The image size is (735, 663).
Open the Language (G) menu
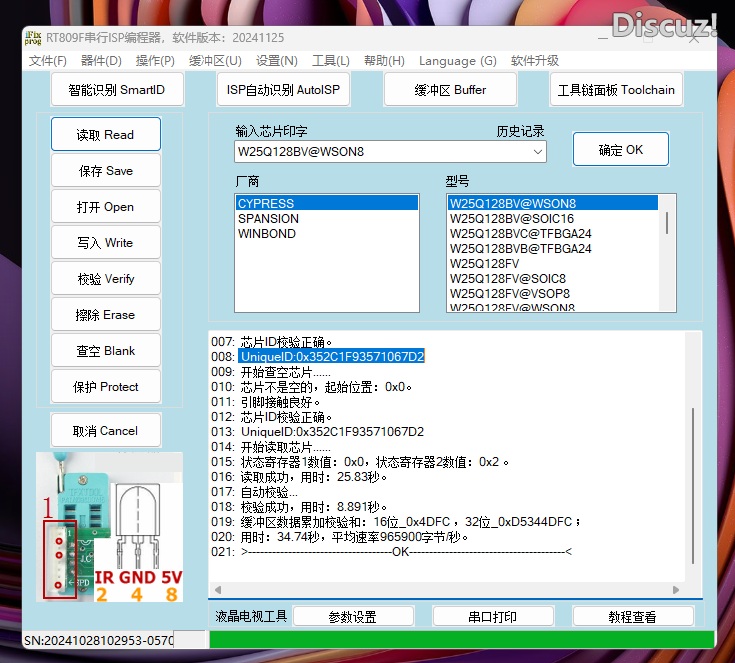[x=458, y=61]
